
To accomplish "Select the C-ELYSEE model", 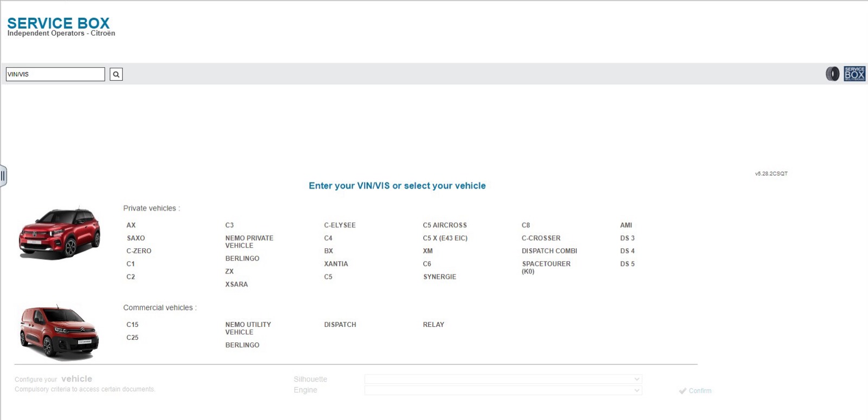I will pyautogui.click(x=340, y=225).
